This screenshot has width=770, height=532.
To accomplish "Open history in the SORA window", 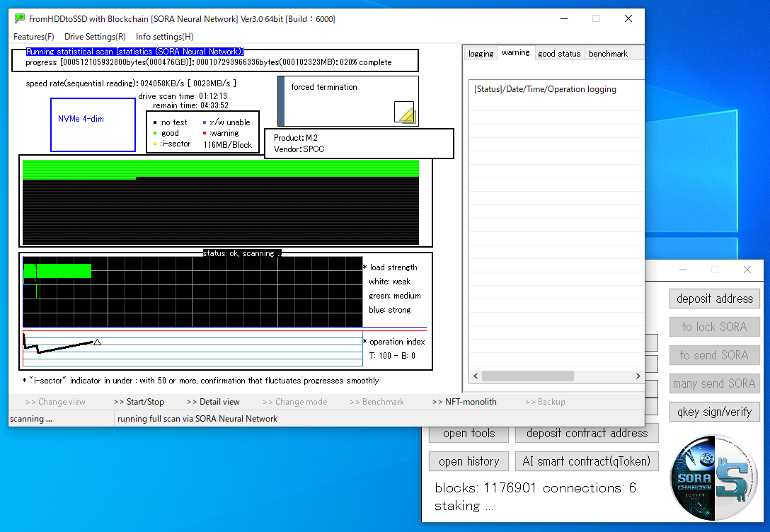I will [469, 461].
